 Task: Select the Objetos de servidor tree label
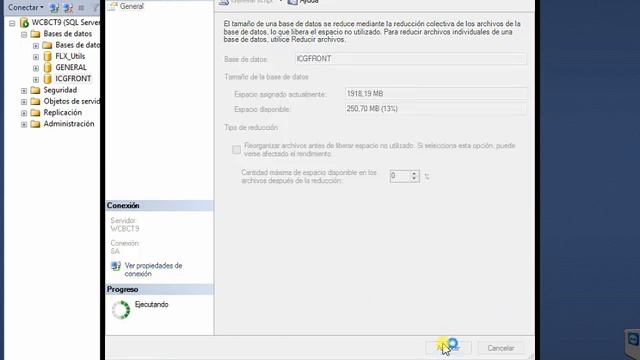coord(71,101)
